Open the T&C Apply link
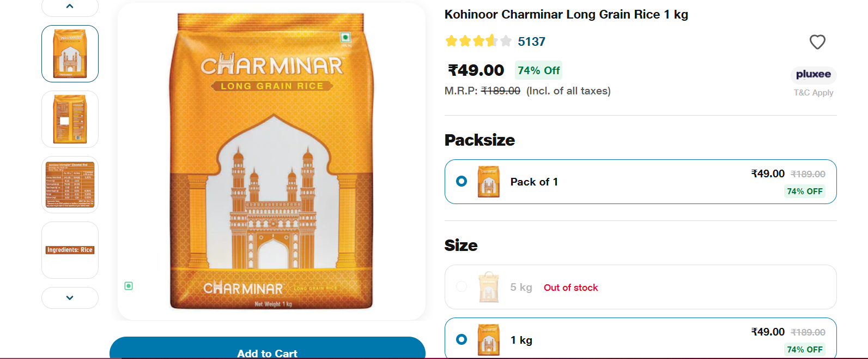Image resolution: width=868 pixels, height=359 pixels. tap(813, 93)
